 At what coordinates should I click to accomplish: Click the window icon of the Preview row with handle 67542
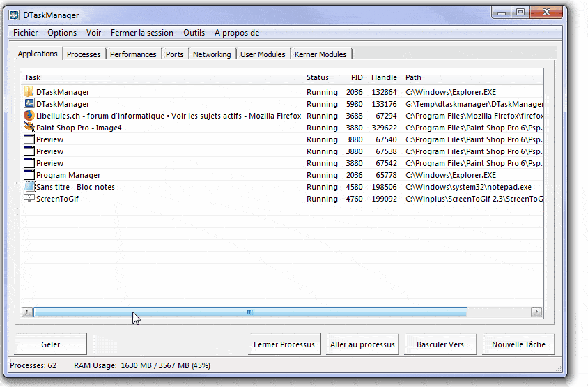coord(29,163)
